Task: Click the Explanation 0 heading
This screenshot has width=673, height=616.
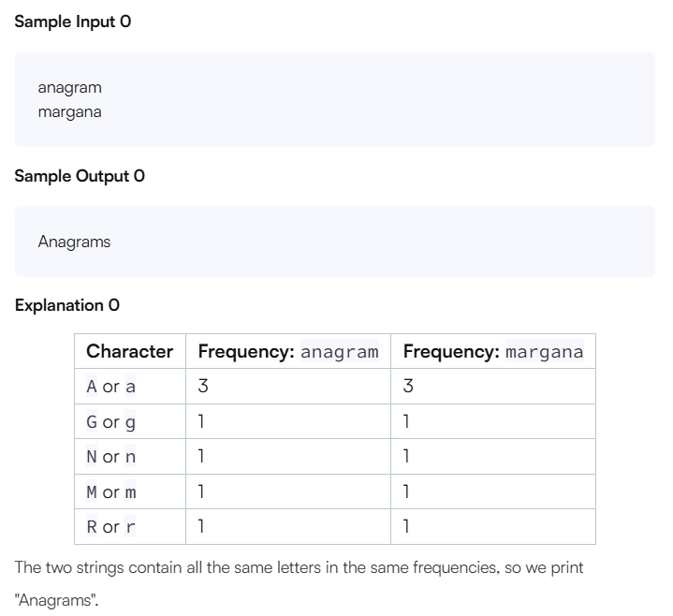Action: tap(67, 305)
